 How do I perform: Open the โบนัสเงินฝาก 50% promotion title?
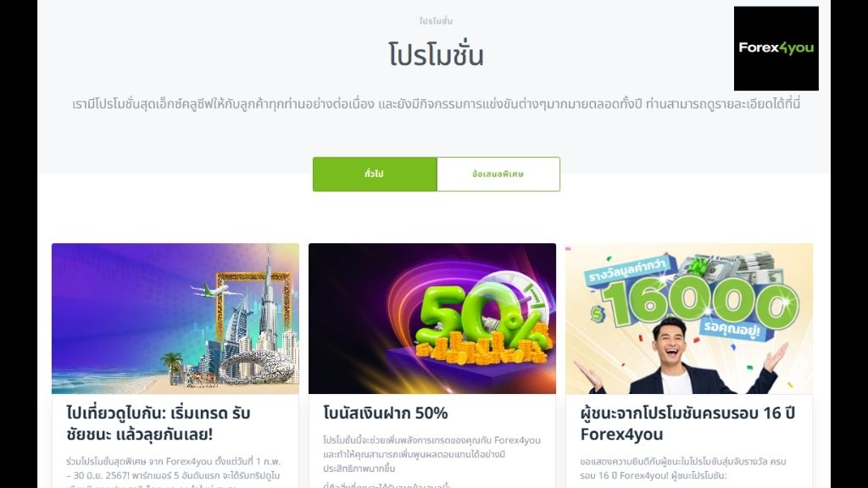coord(386,413)
